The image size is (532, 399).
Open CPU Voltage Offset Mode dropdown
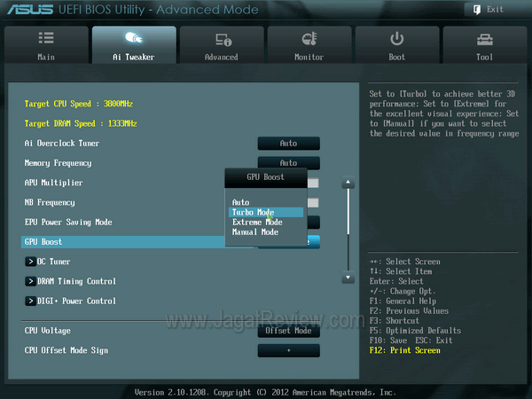click(x=288, y=331)
